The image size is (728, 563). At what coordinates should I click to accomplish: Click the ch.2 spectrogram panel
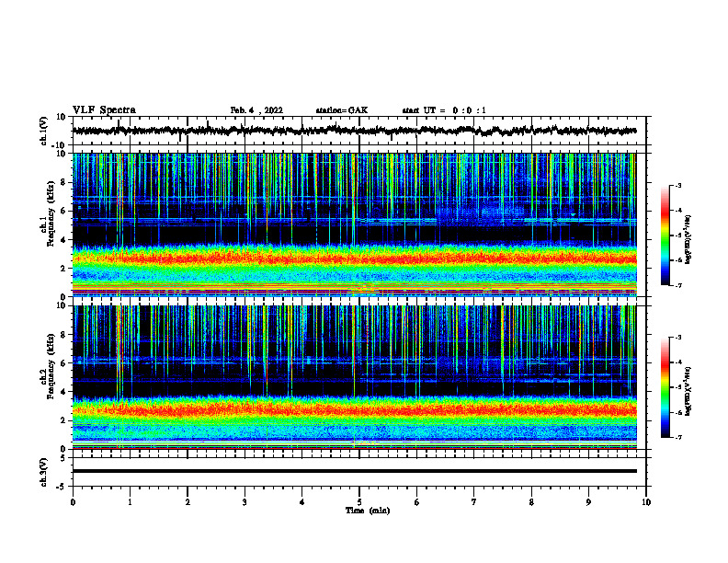click(x=354, y=377)
